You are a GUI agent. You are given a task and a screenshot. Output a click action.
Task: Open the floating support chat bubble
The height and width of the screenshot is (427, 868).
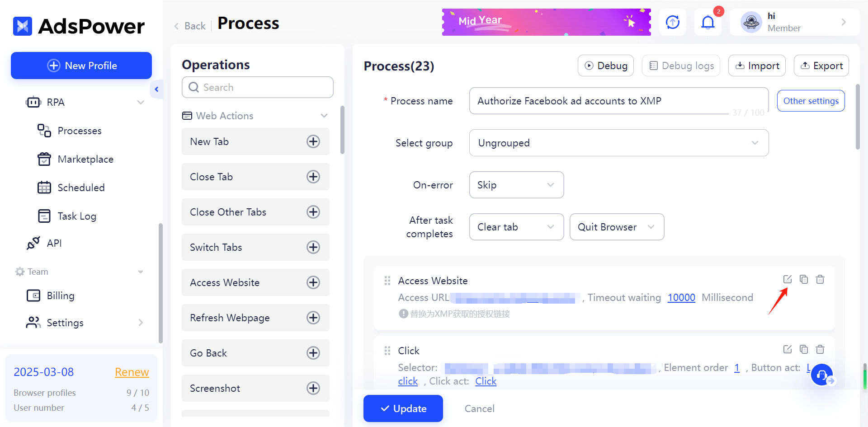(822, 375)
